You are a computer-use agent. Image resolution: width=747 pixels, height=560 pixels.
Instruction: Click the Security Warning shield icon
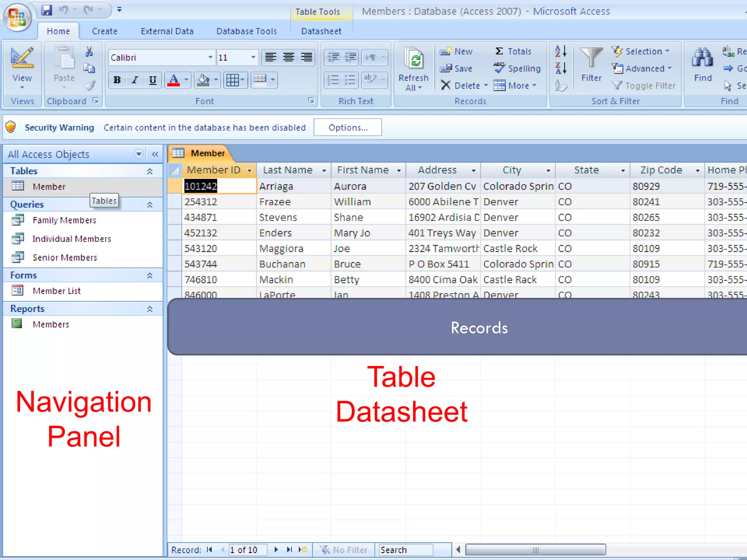[x=11, y=127]
